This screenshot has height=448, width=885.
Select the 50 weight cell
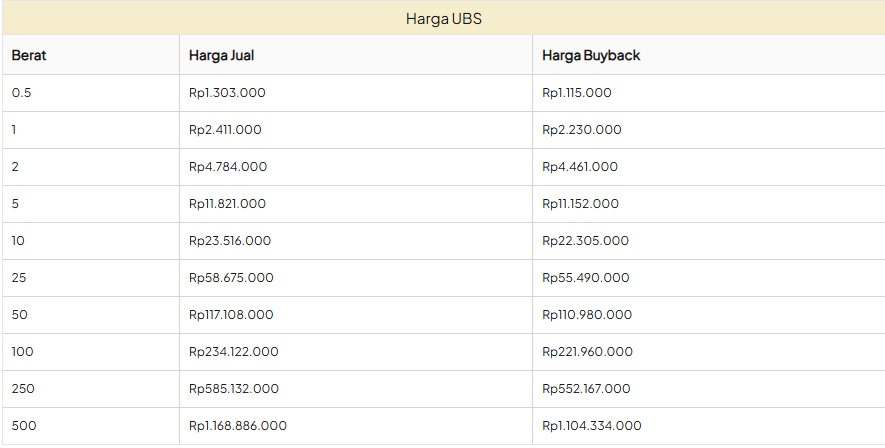(x=20, y=314)
